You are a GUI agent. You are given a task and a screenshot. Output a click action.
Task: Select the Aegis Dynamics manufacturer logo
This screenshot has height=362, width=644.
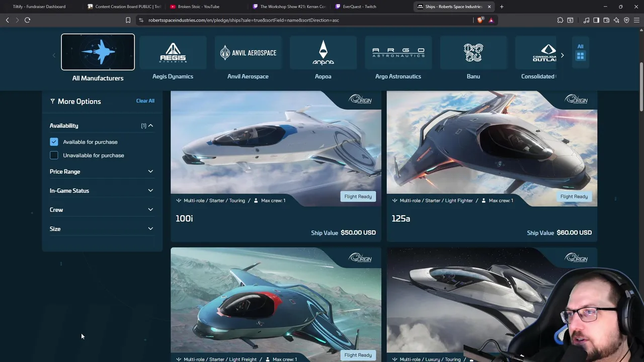click(x=173, y=52)
